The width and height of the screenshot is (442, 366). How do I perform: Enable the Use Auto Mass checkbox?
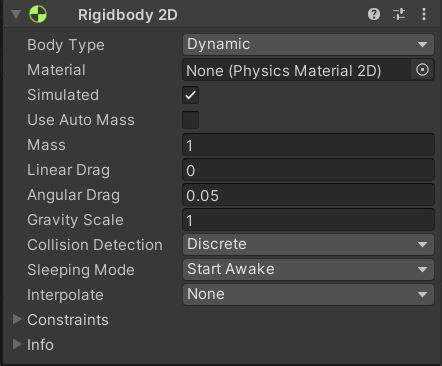pyautogui.click(x=191, y=120)
